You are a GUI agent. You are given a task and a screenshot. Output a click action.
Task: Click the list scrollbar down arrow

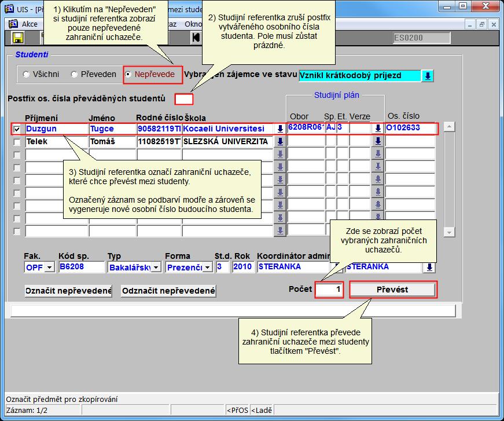[x=449, y=232]
